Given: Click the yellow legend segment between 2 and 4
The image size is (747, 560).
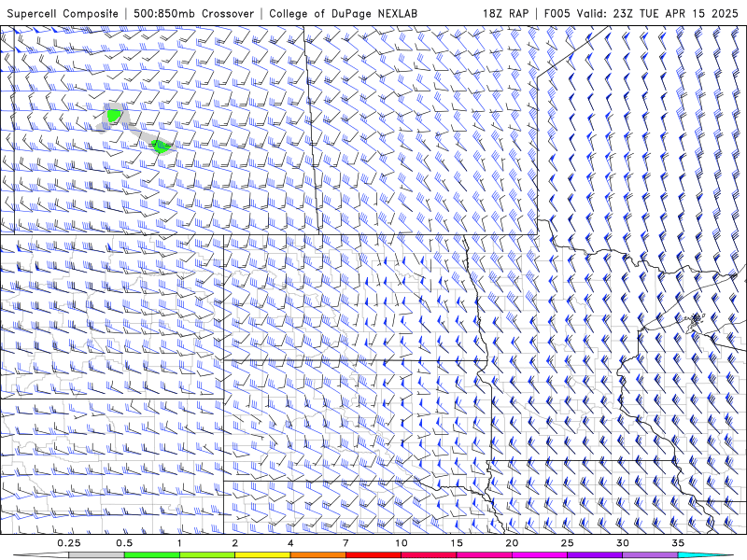Looking at the screenshot, I should coord(262,555).
